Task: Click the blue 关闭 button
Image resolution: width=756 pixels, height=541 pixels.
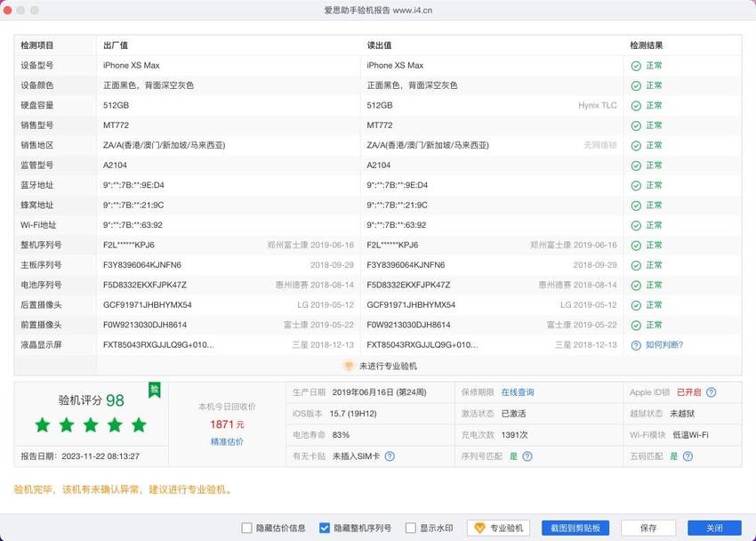Action: pos(714,528)
